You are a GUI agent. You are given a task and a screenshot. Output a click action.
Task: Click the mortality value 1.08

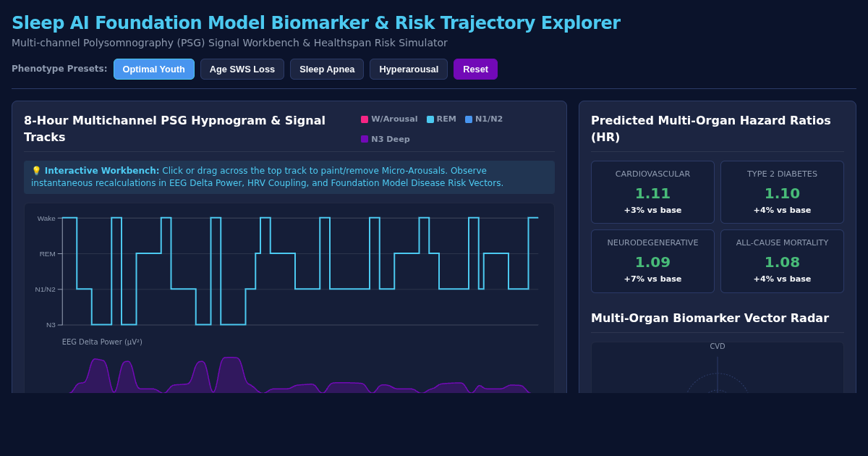pyautogui.click(x=782, y=263)
